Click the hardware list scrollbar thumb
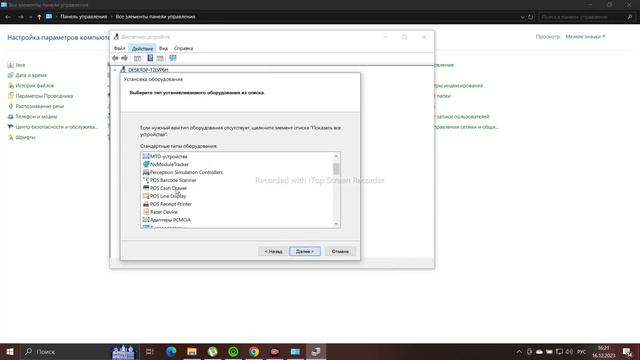Screen dimensions: 640x360 click(336, 168)
